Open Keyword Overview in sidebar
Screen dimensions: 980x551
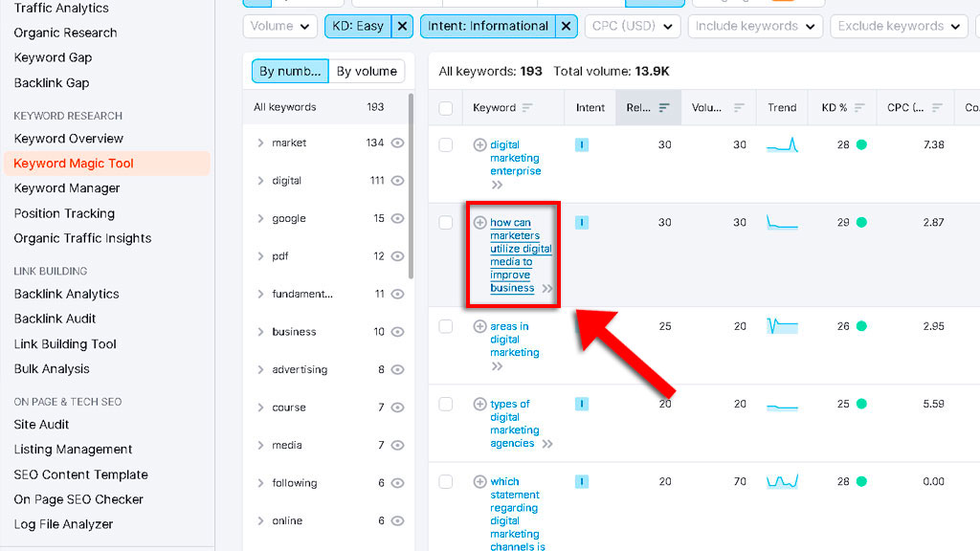pos(69,139)
